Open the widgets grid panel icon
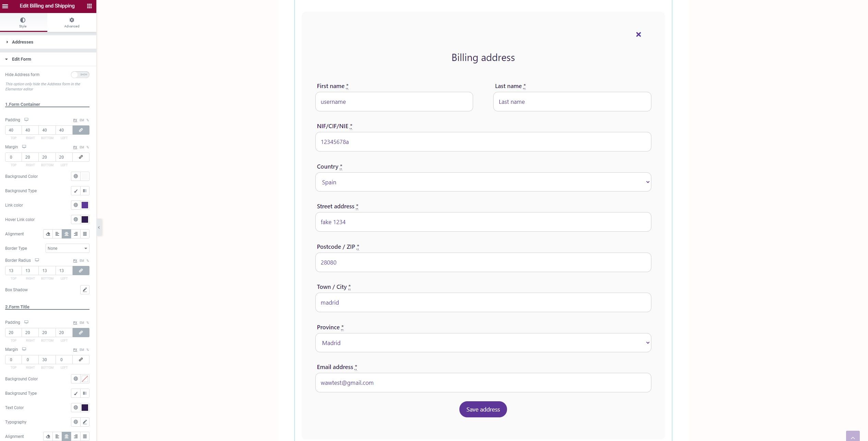The width and height of the screenshot is (868, 441). [x=89, y=6]
